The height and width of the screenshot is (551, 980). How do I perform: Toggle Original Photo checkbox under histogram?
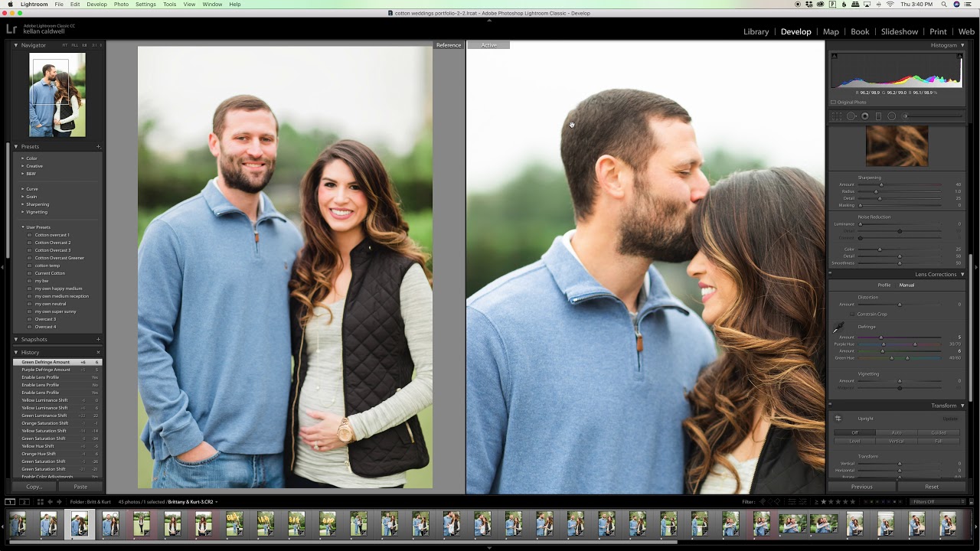coord(834,102)
